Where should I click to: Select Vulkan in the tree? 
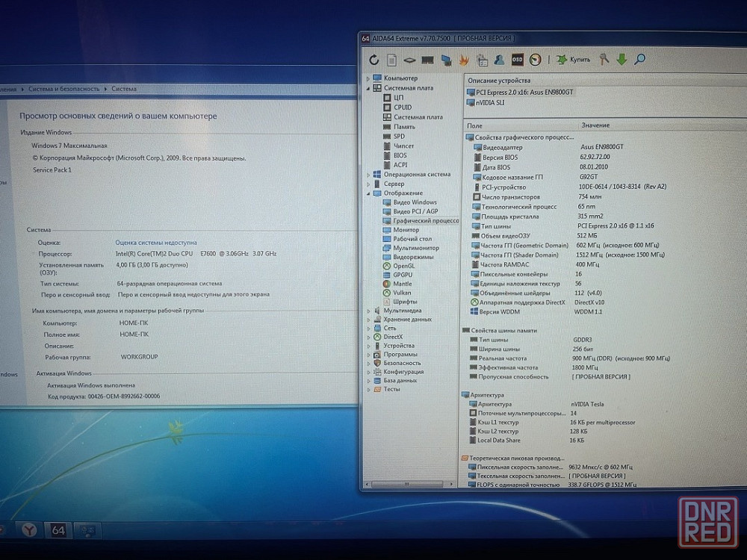[397, 293]
